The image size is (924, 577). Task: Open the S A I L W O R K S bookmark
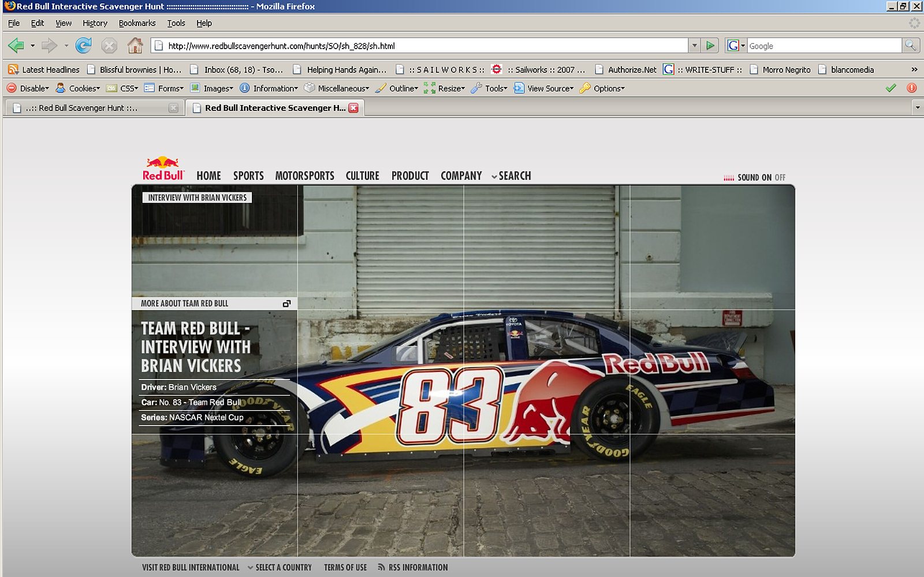[x=440, y=69]
